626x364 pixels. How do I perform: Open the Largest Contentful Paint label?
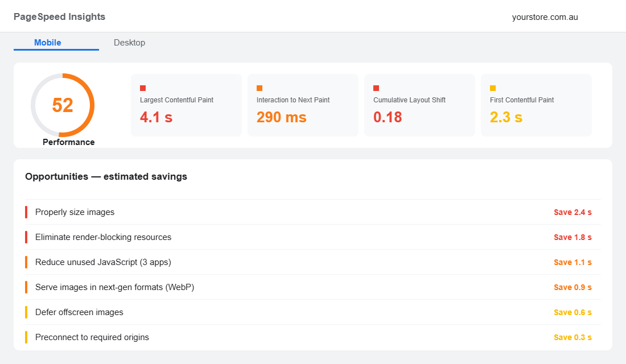176,100
